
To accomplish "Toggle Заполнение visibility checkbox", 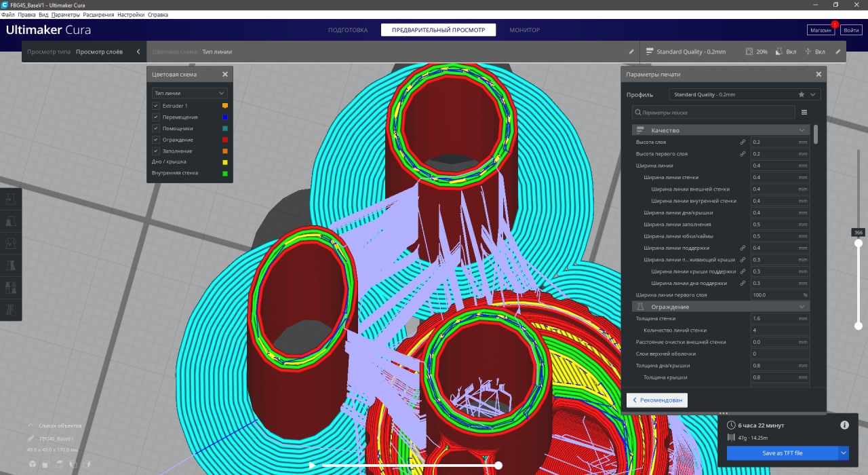I will (156, 151).
